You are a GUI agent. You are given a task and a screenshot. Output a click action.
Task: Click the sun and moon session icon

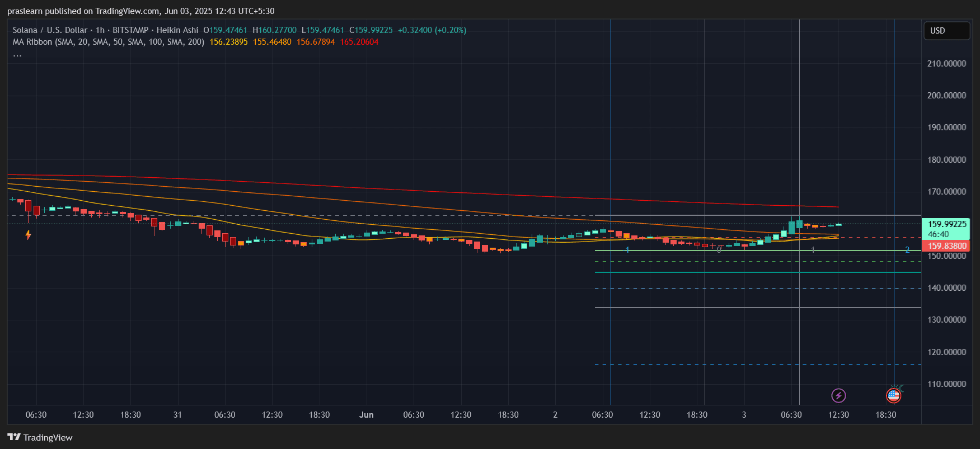coord(898,387)
